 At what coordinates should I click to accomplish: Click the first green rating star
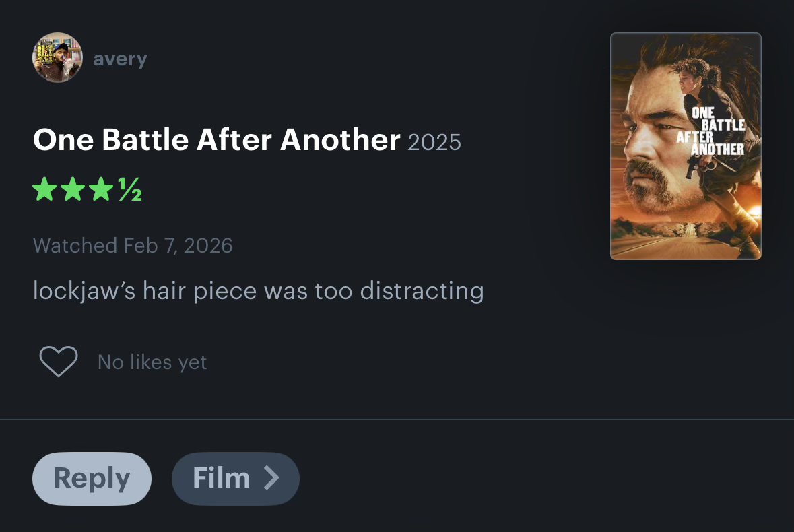(44, 189)
